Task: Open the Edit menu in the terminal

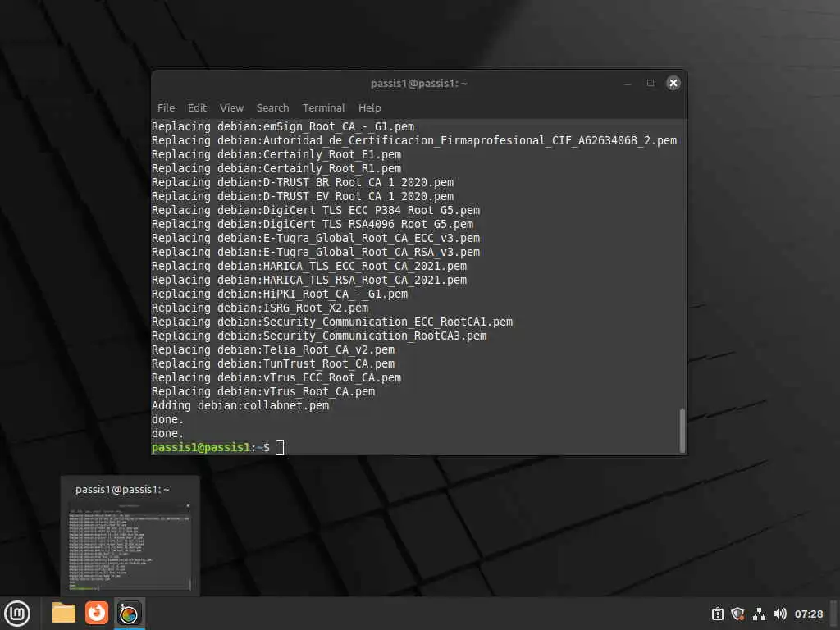Action: coord(197,107)
